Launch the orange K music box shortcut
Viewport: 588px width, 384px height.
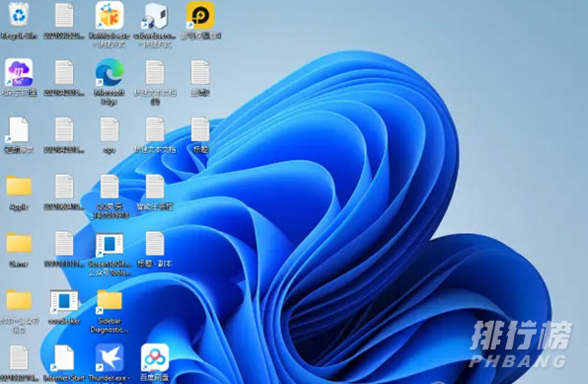pyautogui.click(x=110, y=15)
